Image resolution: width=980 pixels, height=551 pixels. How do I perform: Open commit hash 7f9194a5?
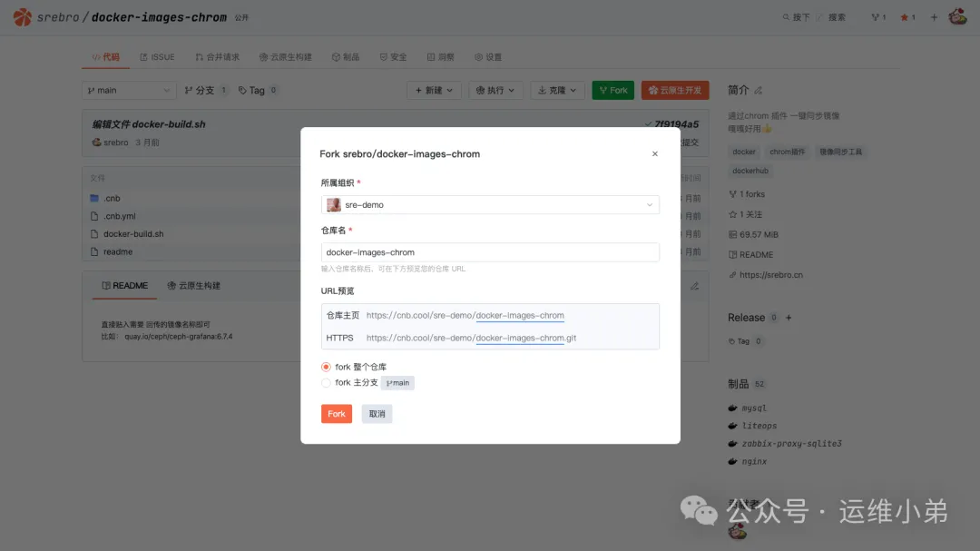[676, 124]
